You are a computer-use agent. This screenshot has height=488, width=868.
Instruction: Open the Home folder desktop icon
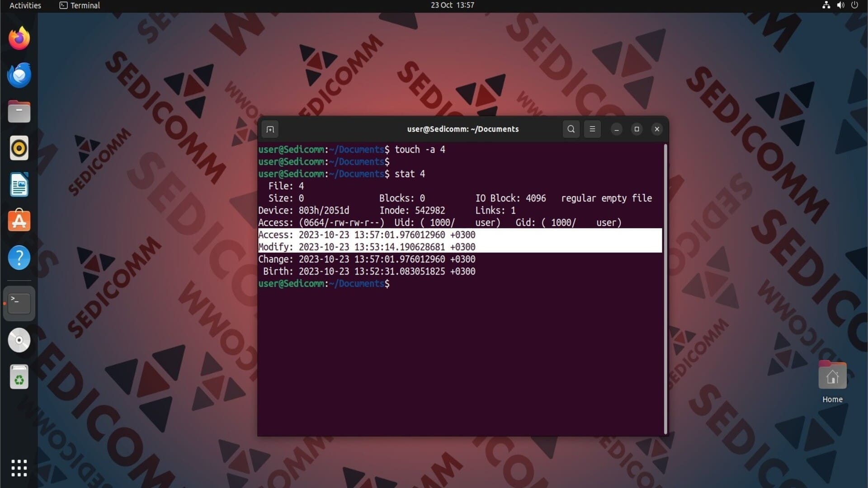click(x=832, y=382)
